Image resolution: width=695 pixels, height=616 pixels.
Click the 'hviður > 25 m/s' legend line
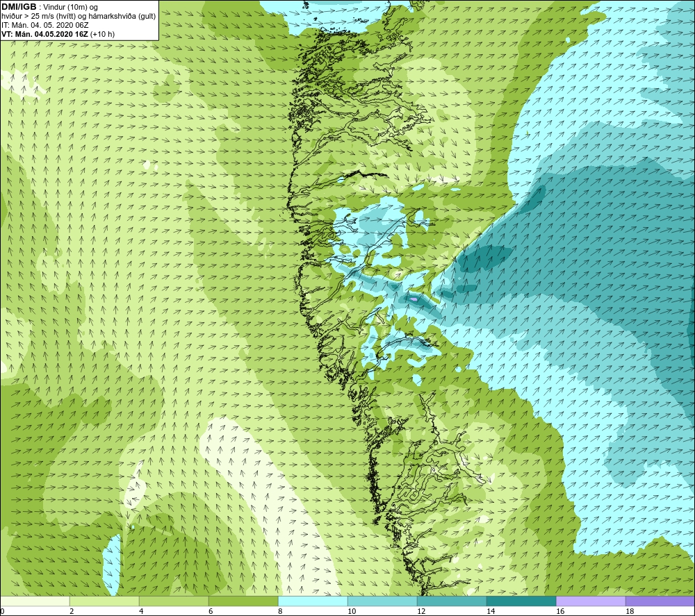[79, 16]
